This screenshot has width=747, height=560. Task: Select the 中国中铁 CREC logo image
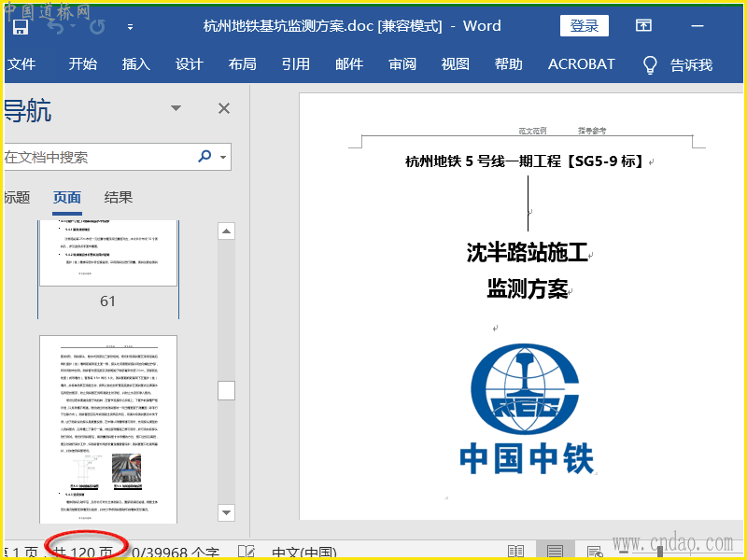tap(527, 410)
